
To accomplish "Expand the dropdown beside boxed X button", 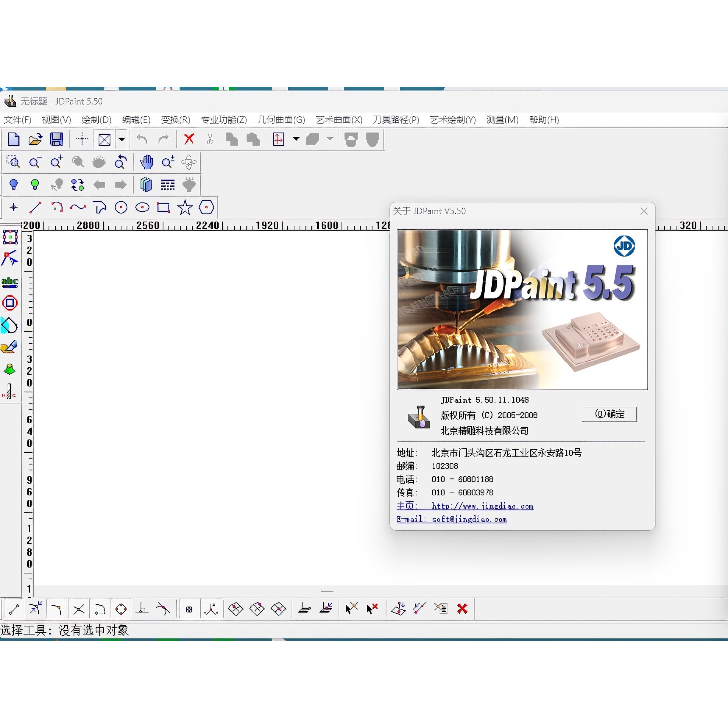I will (x=122, y=140).
